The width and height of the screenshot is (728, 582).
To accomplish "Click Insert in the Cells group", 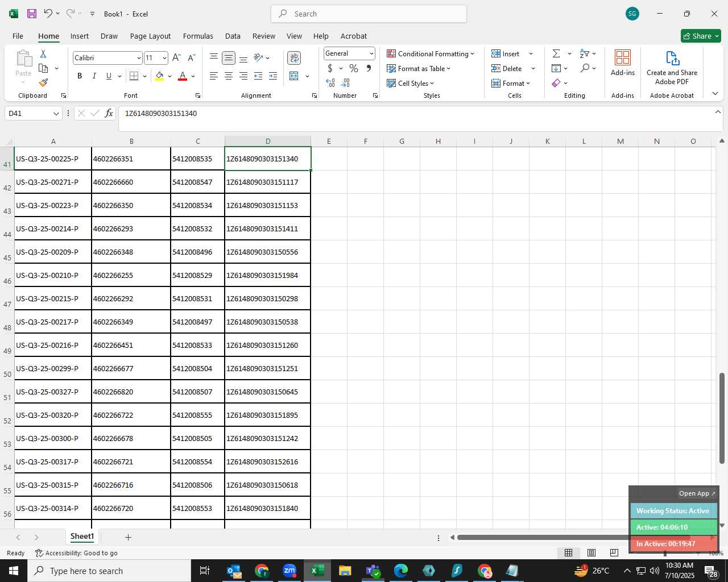I will (x=506, y=53).
